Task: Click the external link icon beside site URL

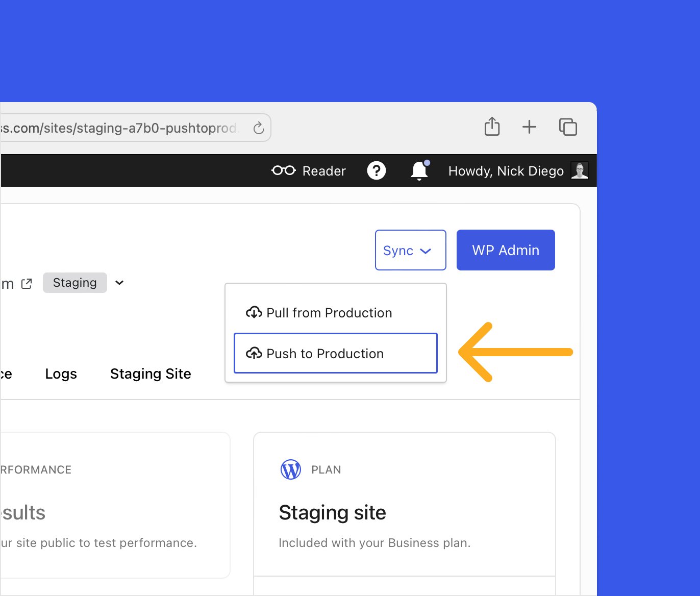Action: pyautogui.click(x=27, y=284)
